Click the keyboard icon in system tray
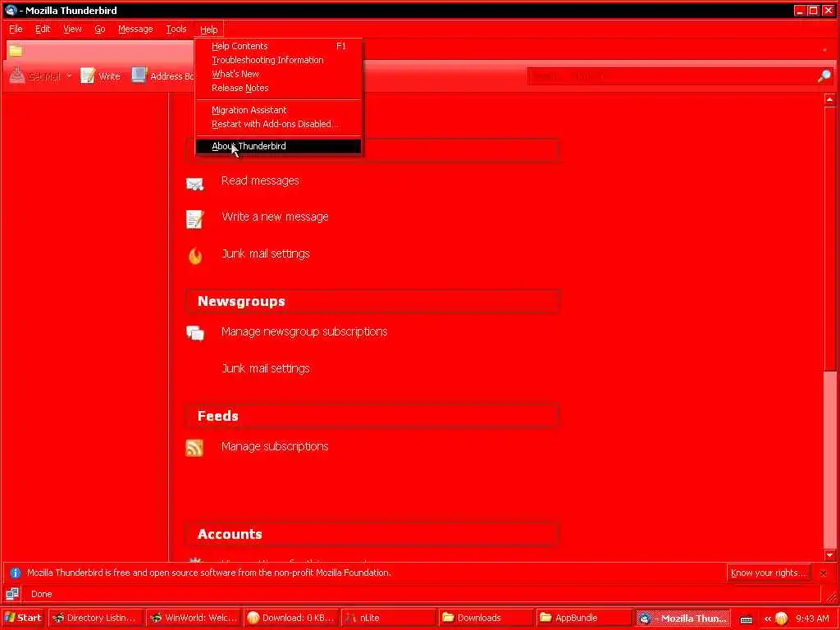 [x=746, y=619]
